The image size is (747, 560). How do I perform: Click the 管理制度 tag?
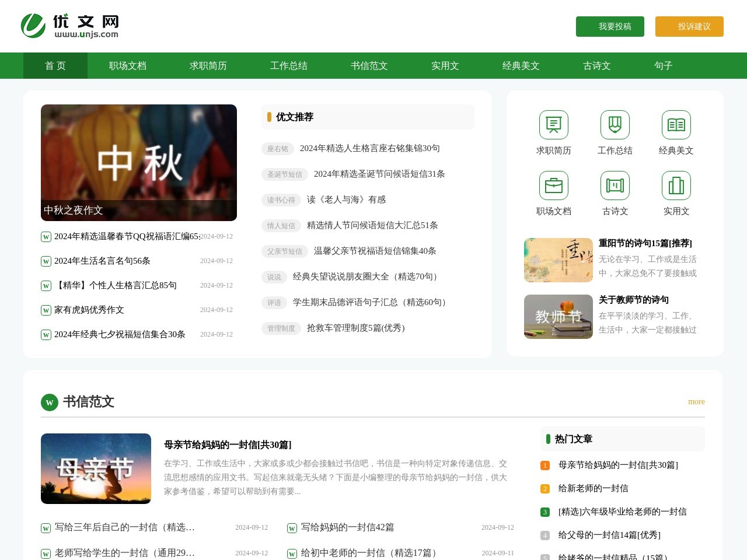[x=281, y=328]
